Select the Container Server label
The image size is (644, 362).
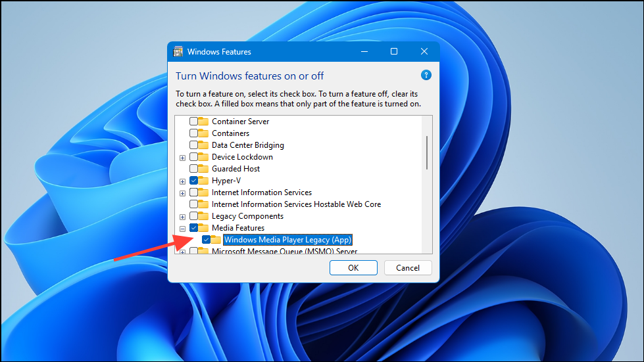pos(240,122)
